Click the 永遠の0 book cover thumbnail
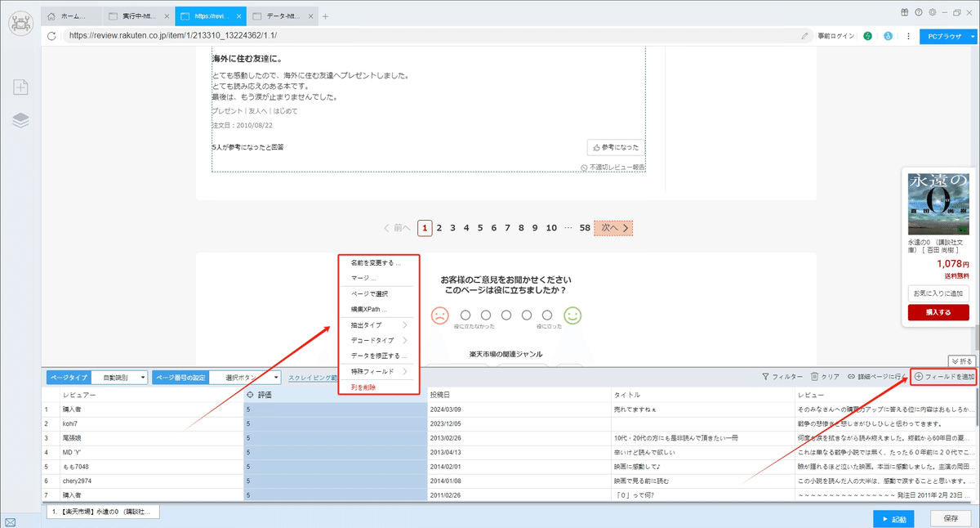This screenshot has height=528, width=980. (x=938, y=202)
